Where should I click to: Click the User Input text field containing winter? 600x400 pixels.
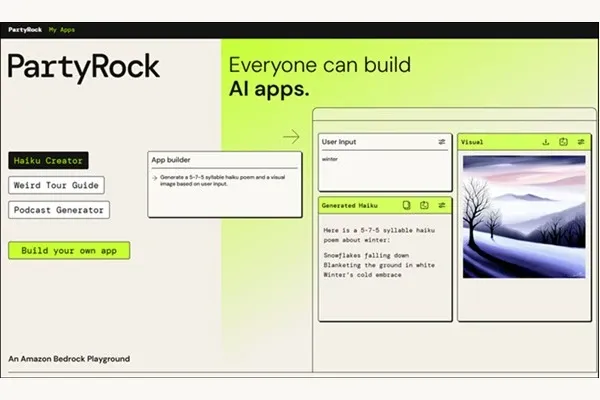[385, 170]
